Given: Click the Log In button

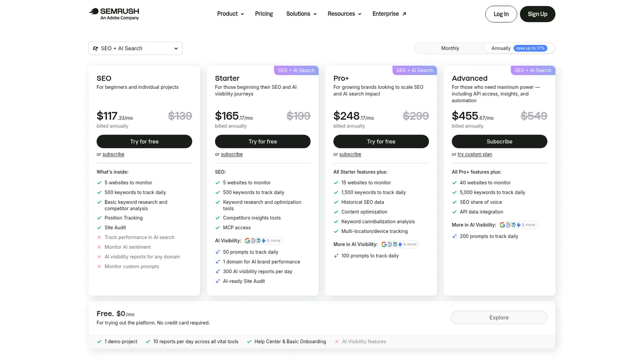Looking at the screenshot, I should (x=501, y=14).
